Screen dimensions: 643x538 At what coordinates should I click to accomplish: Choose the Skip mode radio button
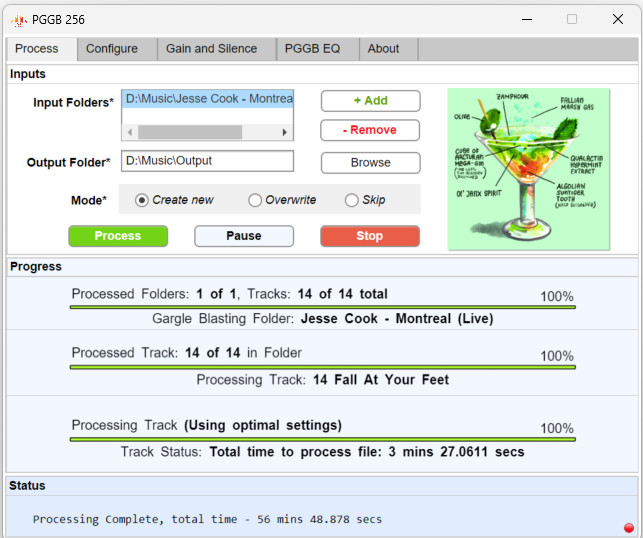click(351, 200)
